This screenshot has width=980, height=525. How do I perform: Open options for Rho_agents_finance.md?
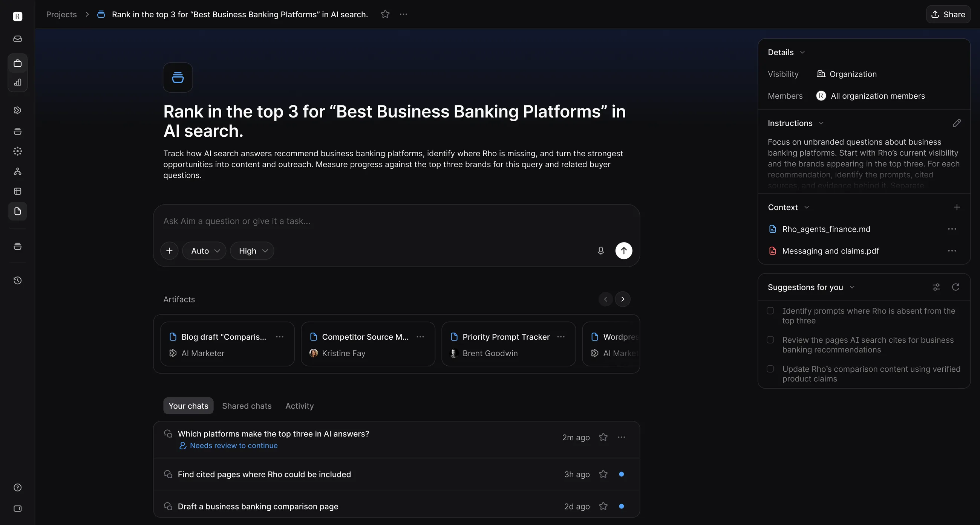click(952, 229)
